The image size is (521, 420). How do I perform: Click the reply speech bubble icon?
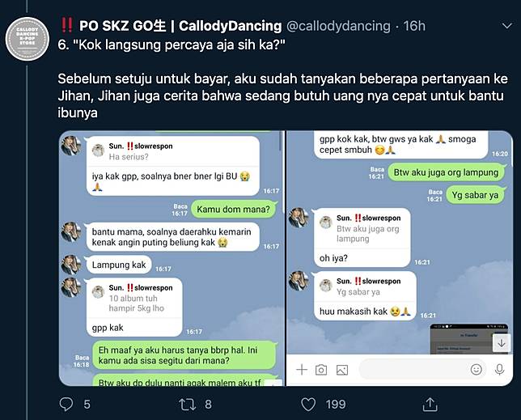pos(66,404)
